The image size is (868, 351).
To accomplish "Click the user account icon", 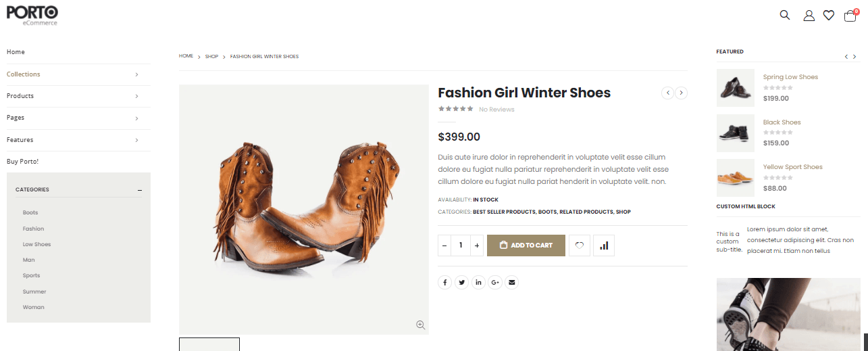I will (x=809, y=16).
